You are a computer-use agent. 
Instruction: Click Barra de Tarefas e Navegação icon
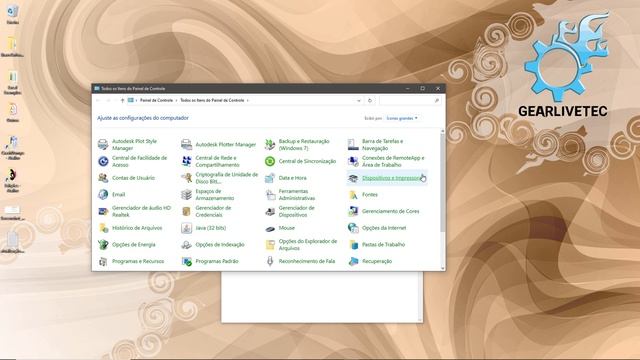[353, 144]
